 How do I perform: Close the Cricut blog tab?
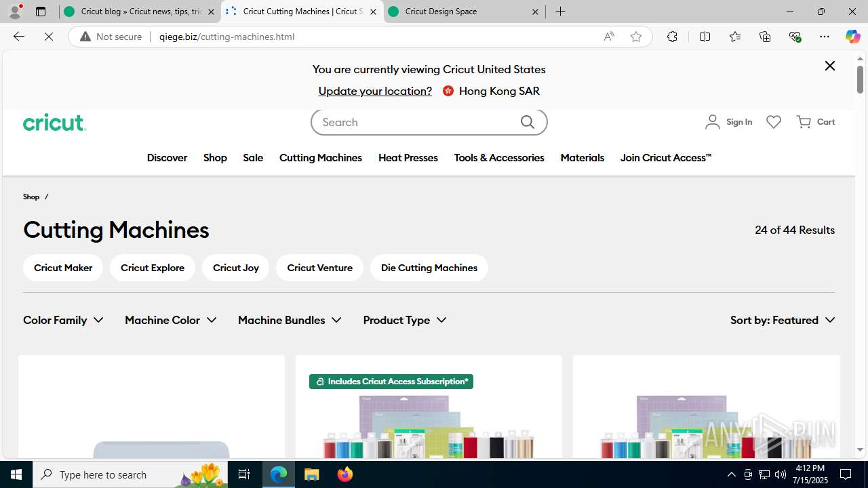click(x=211, y=12)
